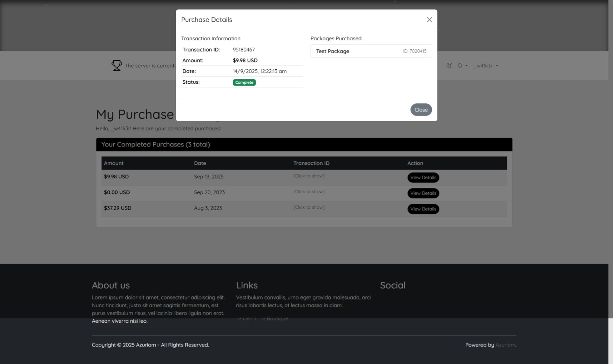This screenshot has height=364, width=613.
Task: Expand the notifications dropdown arrow
Action: coord(466,66)
